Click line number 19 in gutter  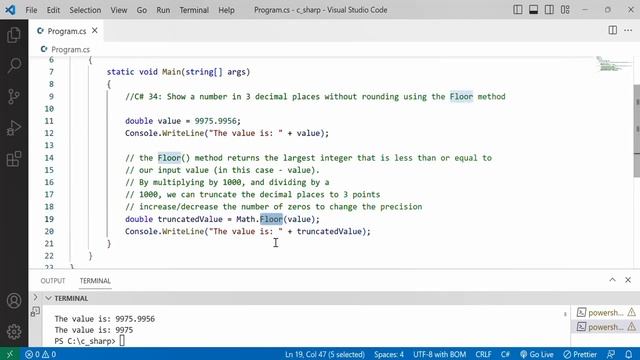[49, 219]
